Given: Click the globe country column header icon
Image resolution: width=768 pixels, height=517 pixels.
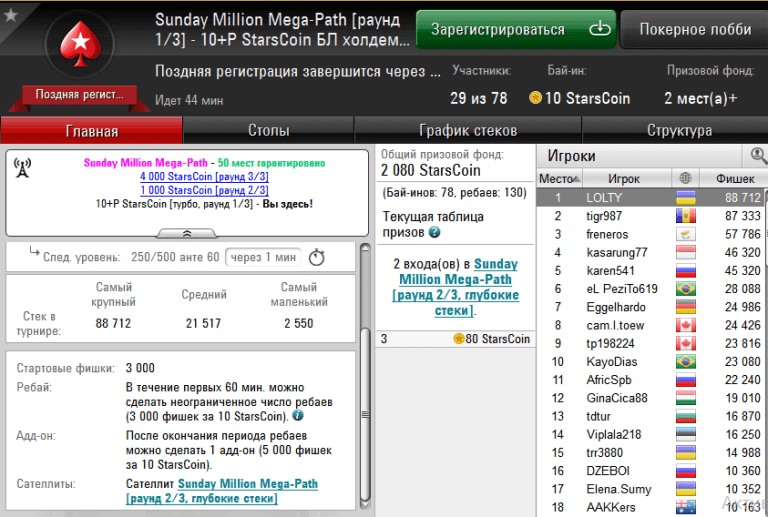Looking at the screenshot, I should (x=685, y=178).
